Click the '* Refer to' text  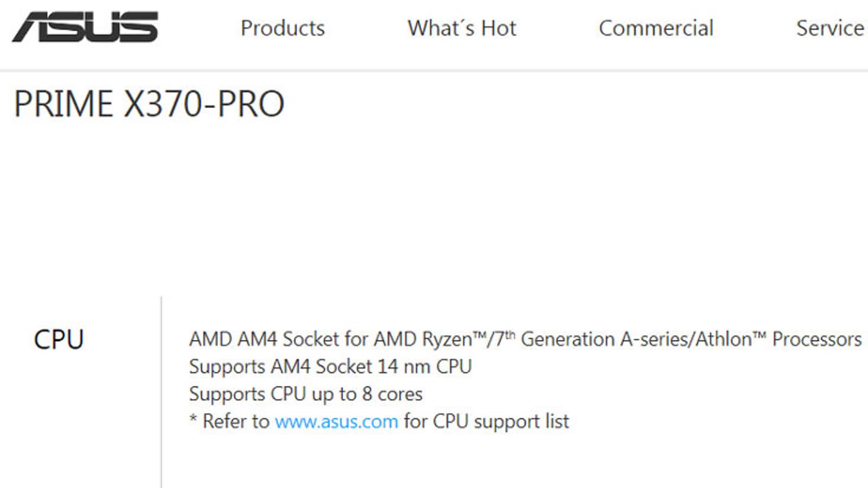click(229, 421)
